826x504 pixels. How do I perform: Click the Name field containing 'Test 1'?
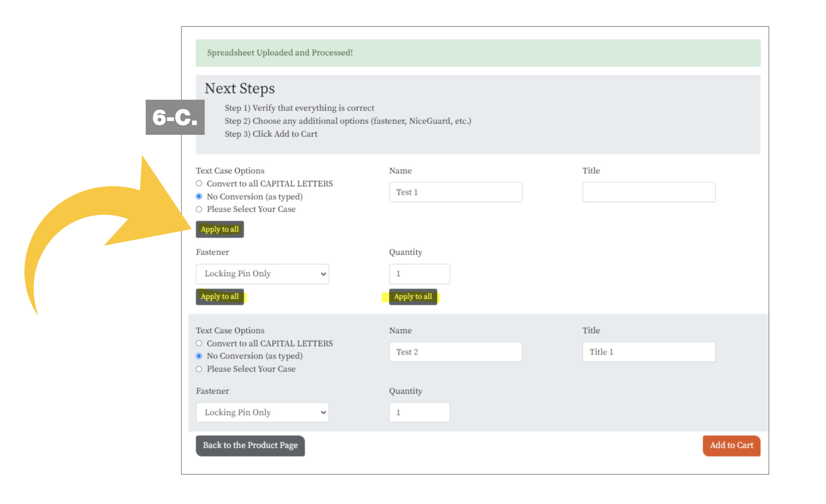pyautogui.click(x=455, y=192)
